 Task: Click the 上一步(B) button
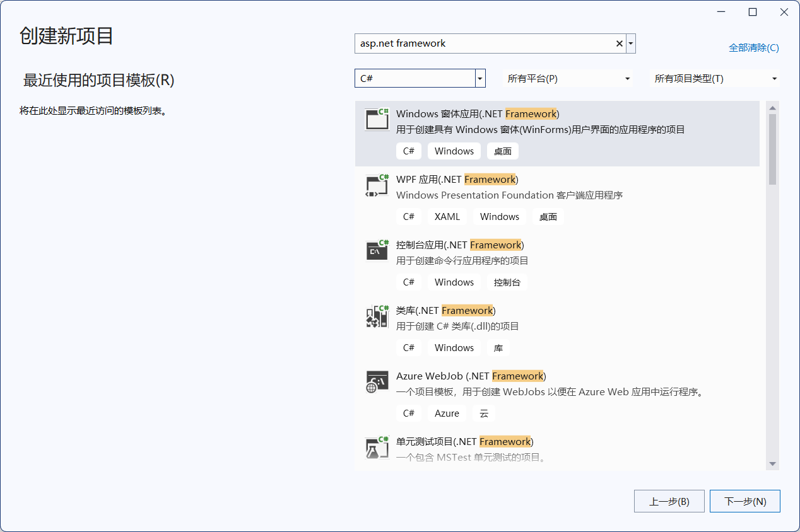point(669,502)
